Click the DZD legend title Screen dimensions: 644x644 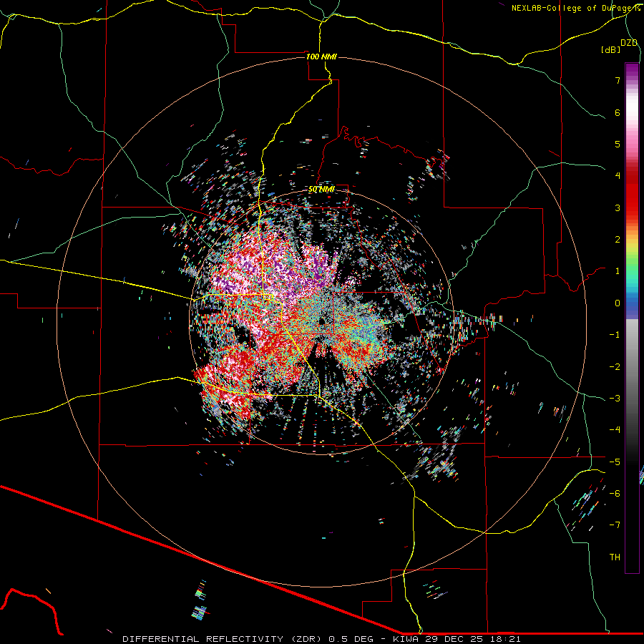point(629,43)
